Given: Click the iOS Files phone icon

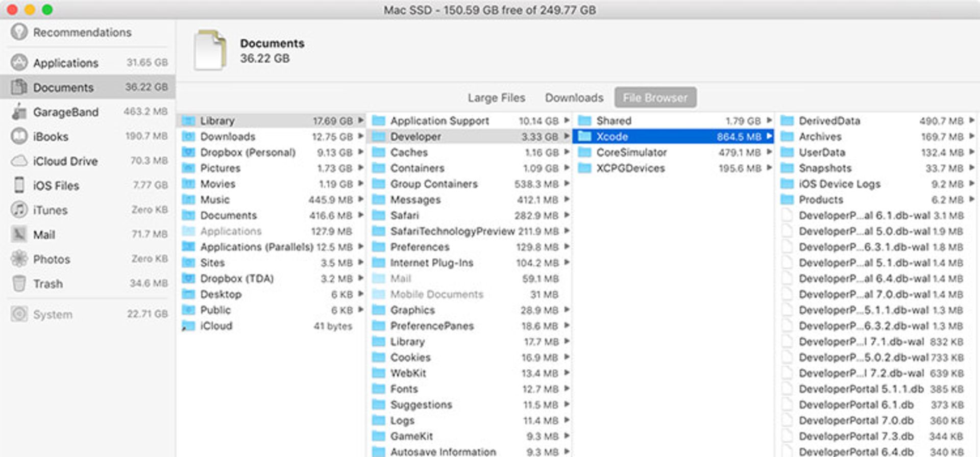Looking at the screenshot, I should (x=19, y=185).
